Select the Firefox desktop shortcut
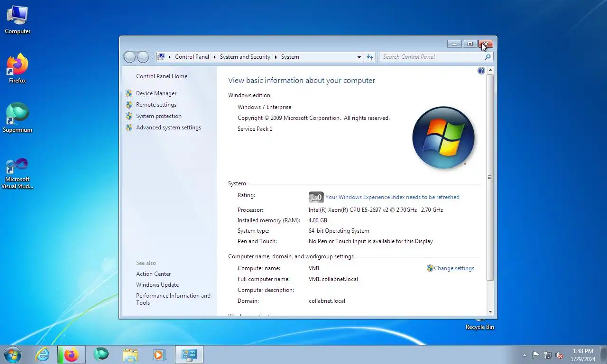 [x=18, y=69]
